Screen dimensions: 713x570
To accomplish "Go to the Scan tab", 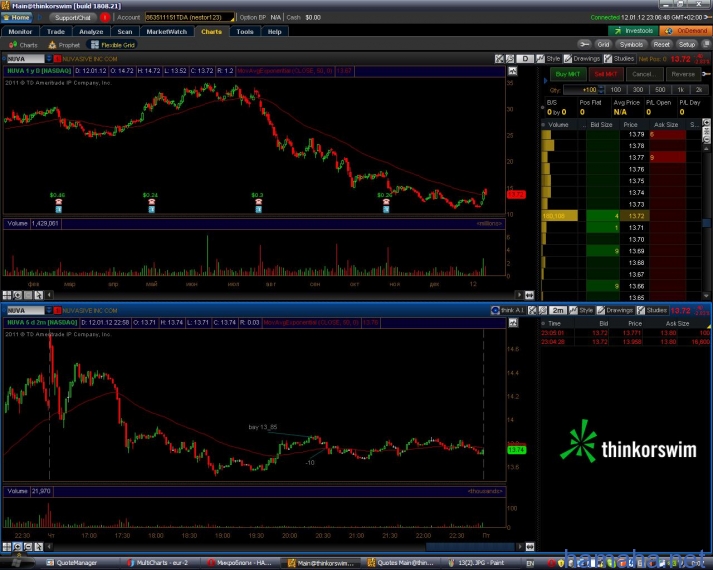I will tap(125, 32).
